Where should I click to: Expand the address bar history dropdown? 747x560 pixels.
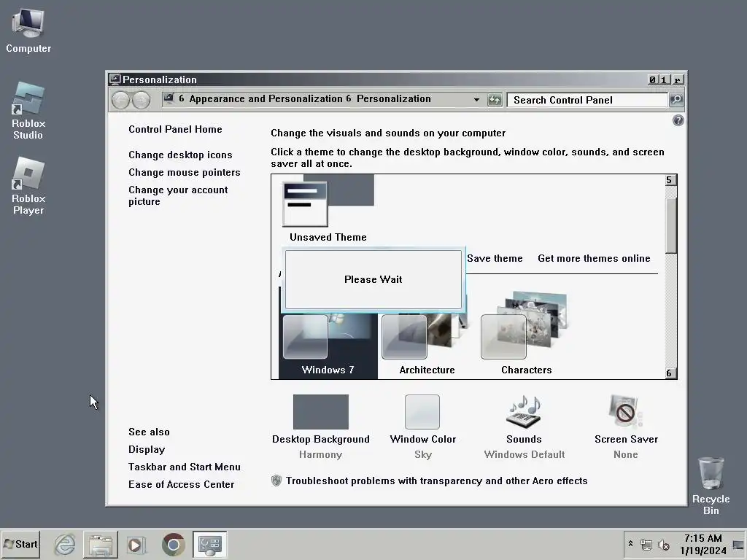[x=476, y=99]
